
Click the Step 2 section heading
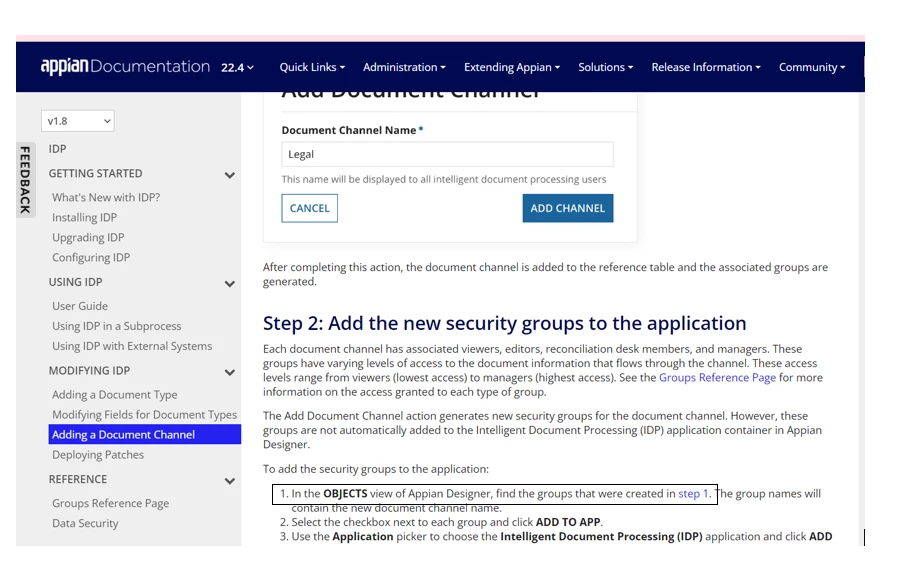[504, 323]
